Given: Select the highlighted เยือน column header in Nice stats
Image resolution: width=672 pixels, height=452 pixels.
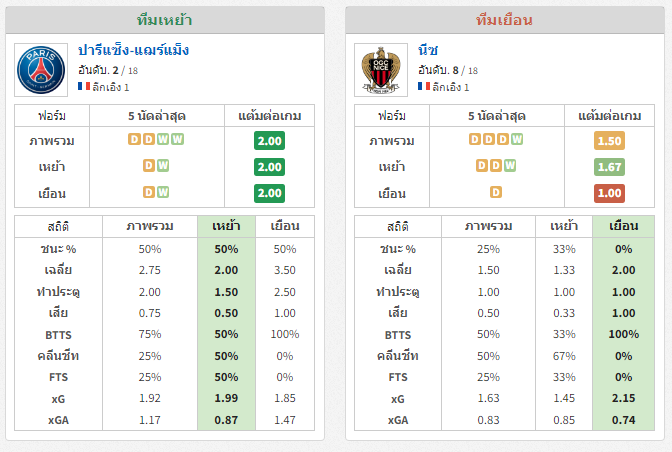Looking at the screenshot, I should (624, 226).
